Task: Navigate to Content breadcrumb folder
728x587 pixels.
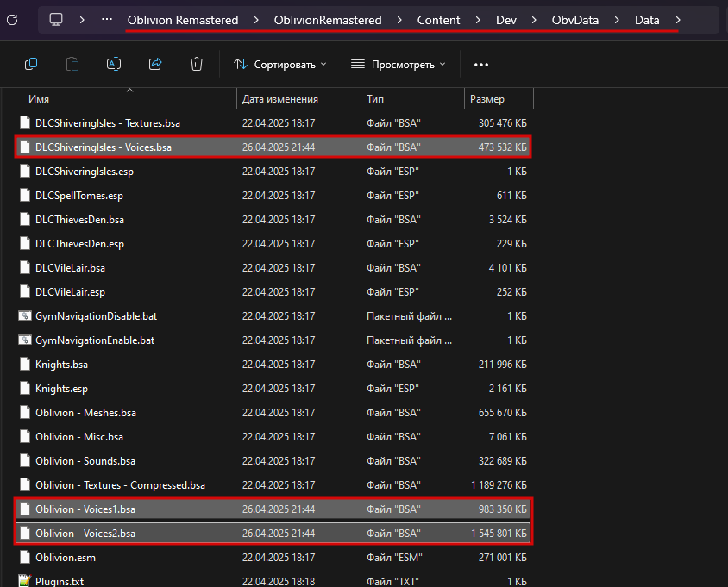Action: (438, 20)
